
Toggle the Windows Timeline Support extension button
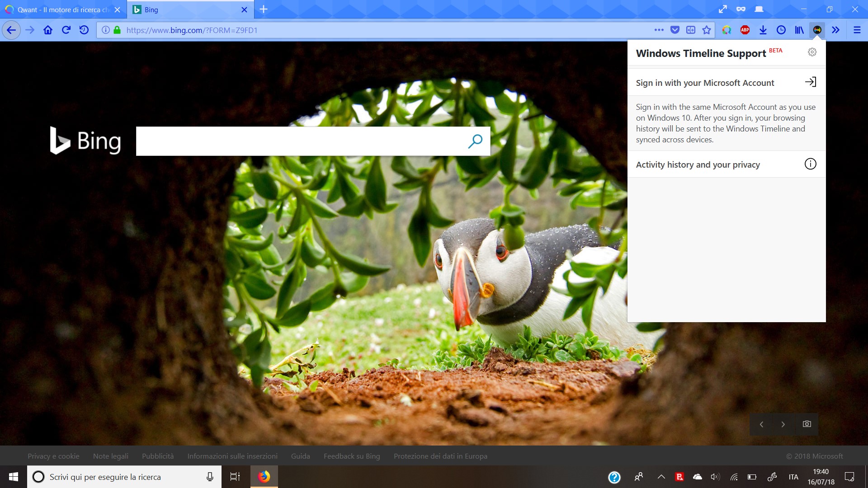(817, 30)
